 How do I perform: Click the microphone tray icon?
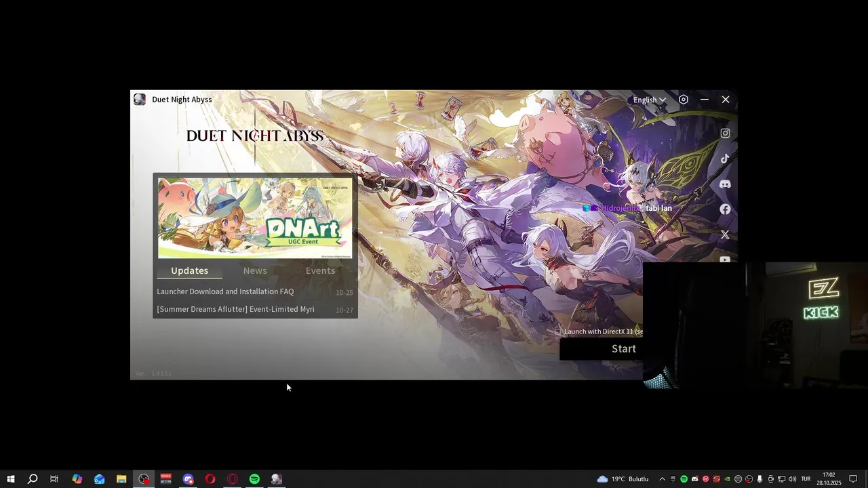pyautogui.click(x=759, y=479)
